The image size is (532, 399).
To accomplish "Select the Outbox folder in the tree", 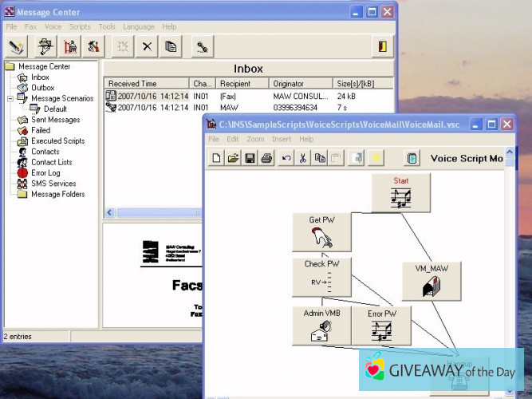I will click(x=42, y=88).
